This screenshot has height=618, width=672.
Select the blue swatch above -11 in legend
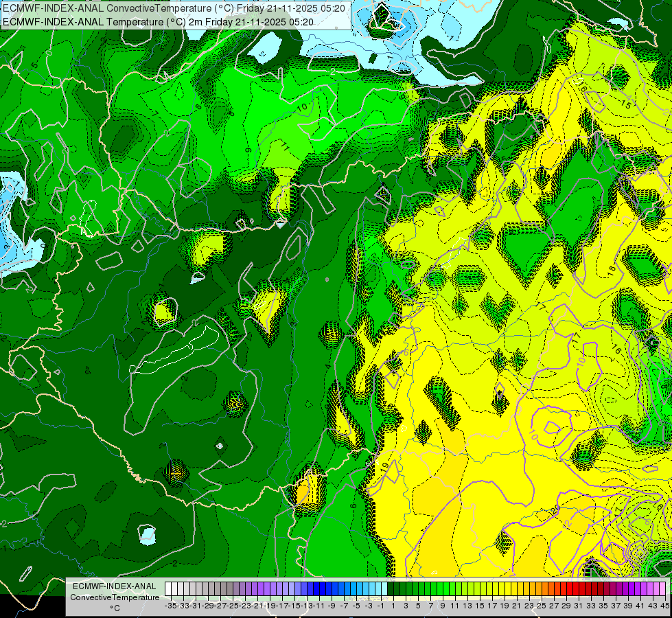pyautogui.click(x=316, y=589)
